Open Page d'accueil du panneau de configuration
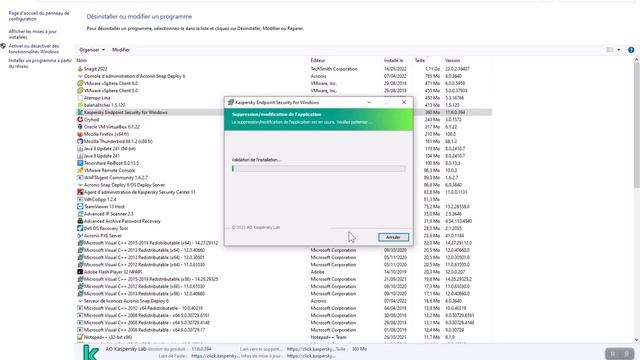 (39, 16)
